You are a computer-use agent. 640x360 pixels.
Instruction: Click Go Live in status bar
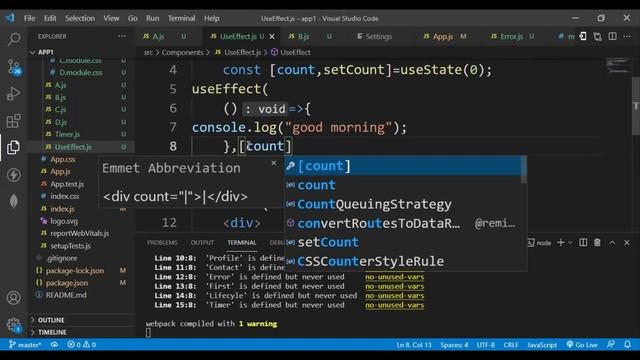coord(582,344)
